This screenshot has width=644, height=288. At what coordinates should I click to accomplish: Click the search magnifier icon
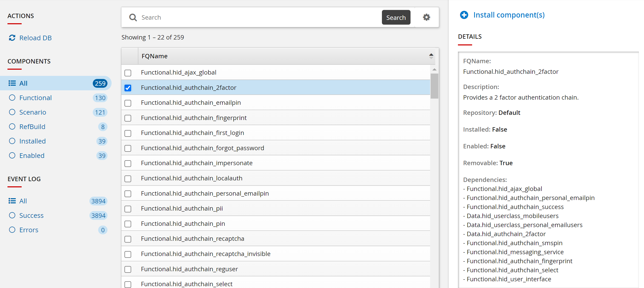(133, 18)
